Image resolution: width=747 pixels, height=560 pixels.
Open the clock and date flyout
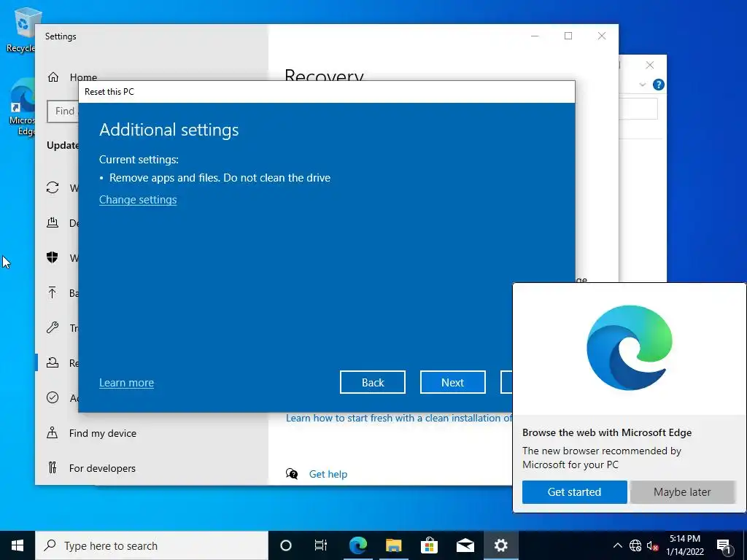pyautogui.click(x=684, y=545)
